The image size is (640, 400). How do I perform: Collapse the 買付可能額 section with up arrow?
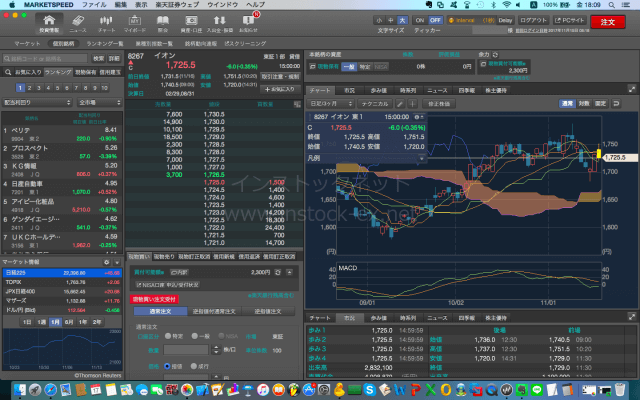pos(289,272)
